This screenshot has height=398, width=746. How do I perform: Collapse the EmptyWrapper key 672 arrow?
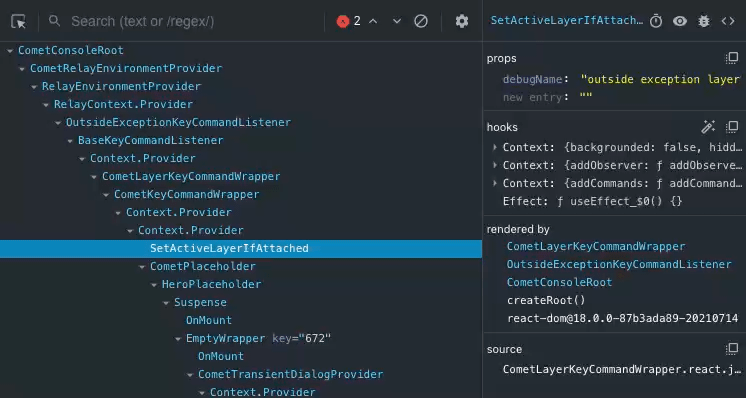pos(178,339)
